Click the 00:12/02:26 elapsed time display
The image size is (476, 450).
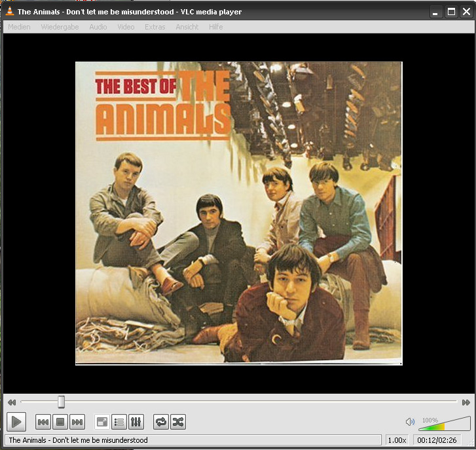pyautogui.click(x=437, y=440)
